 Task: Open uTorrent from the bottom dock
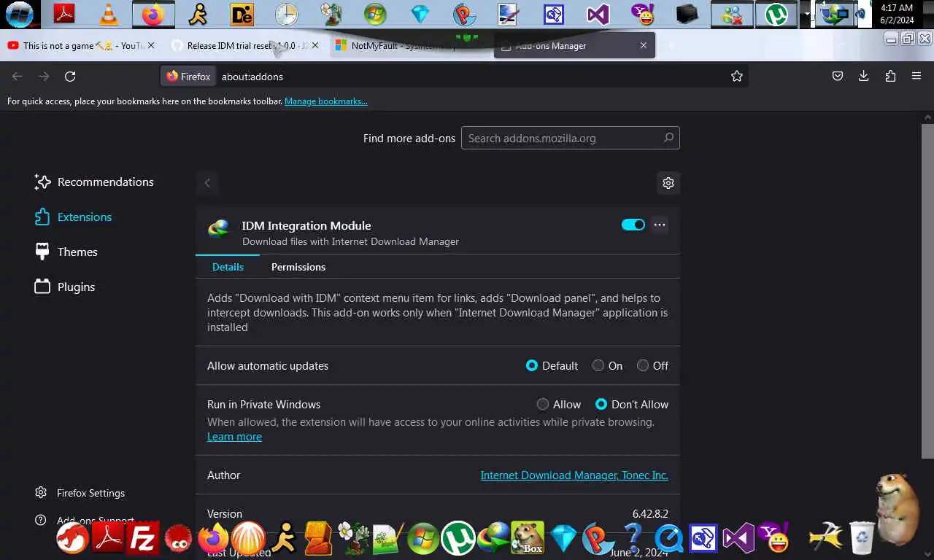click(x=458, y=539)
